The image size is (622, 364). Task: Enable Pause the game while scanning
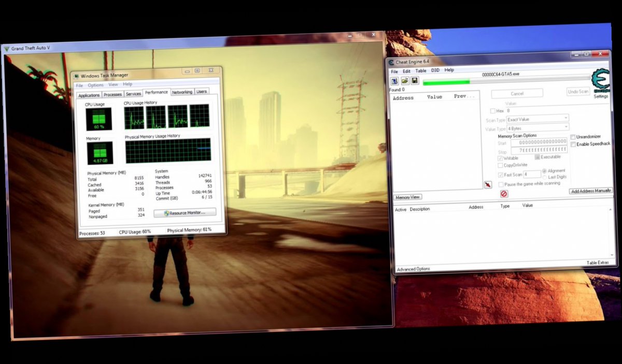pos(501,184)
